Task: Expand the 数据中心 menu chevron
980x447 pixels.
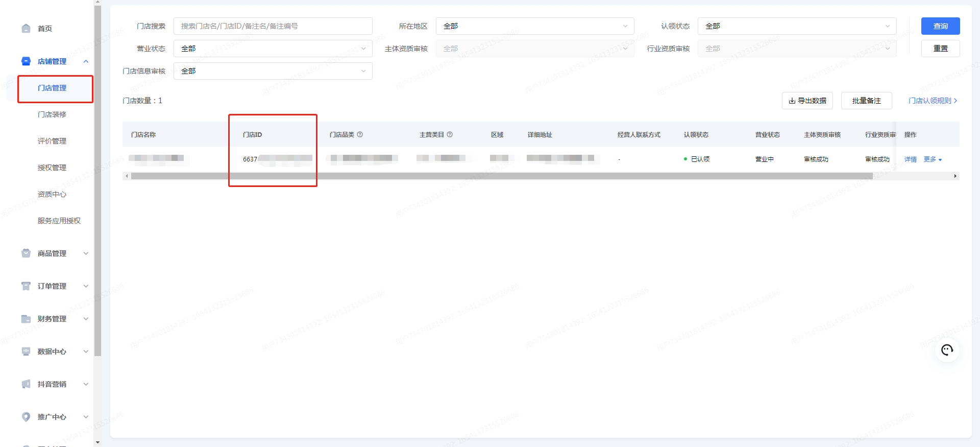Action: (86, 351)
